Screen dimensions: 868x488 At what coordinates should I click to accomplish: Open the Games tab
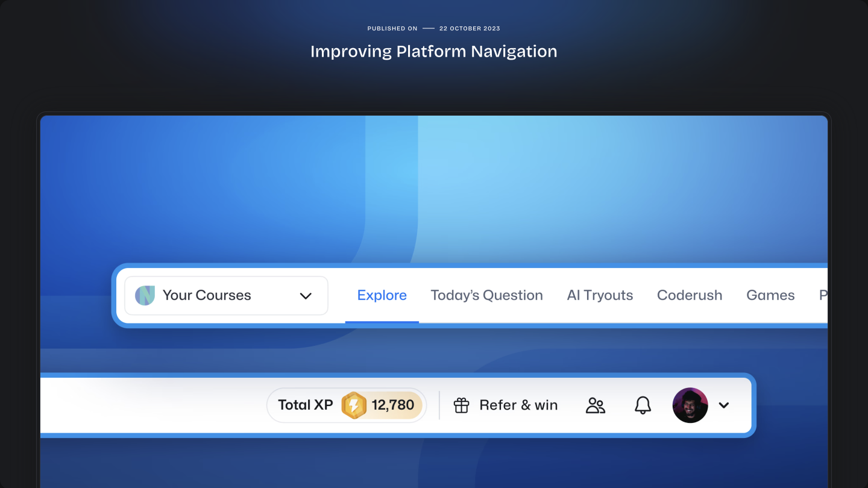[x=770, y=295]
